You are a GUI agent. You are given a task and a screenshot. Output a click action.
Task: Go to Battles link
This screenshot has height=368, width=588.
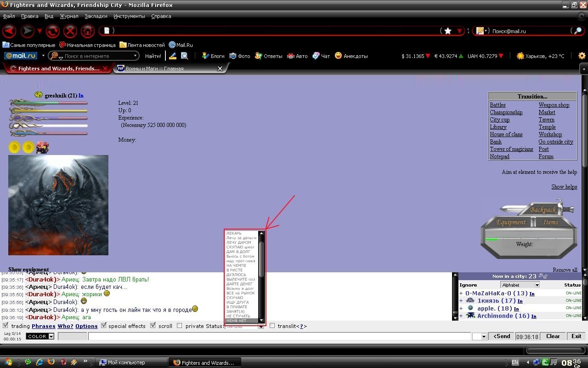[x=498, y=105]
